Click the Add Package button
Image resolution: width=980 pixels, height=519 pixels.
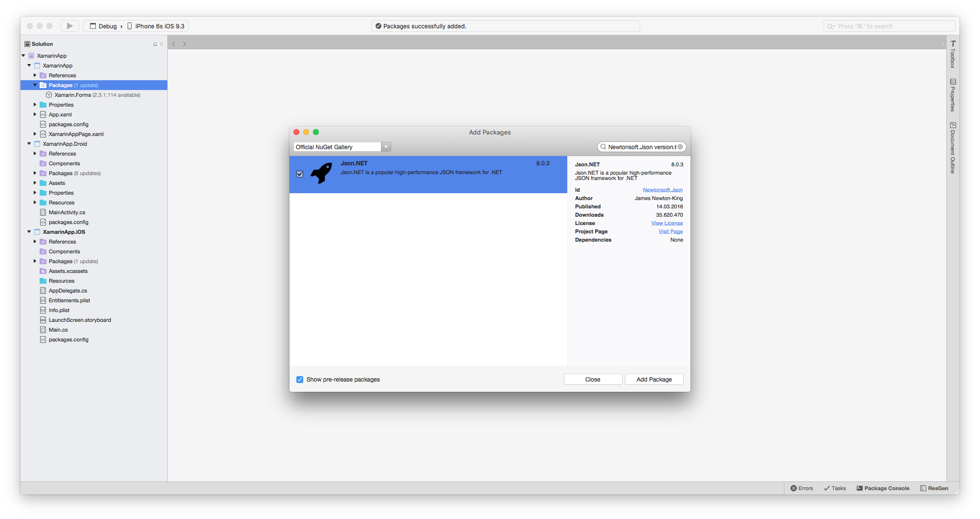[x=654, y=380]
